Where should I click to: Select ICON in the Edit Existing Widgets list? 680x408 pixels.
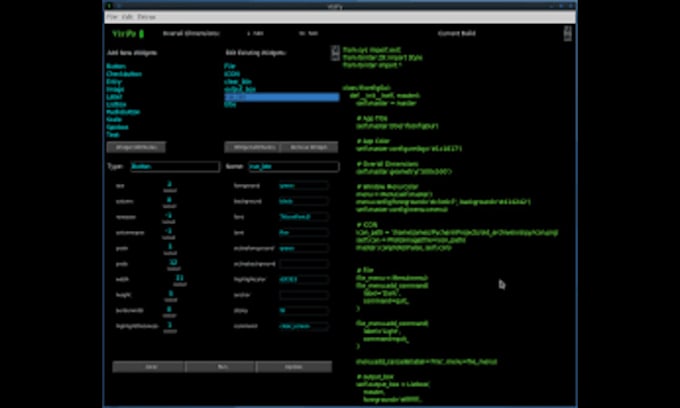point(232,74)
